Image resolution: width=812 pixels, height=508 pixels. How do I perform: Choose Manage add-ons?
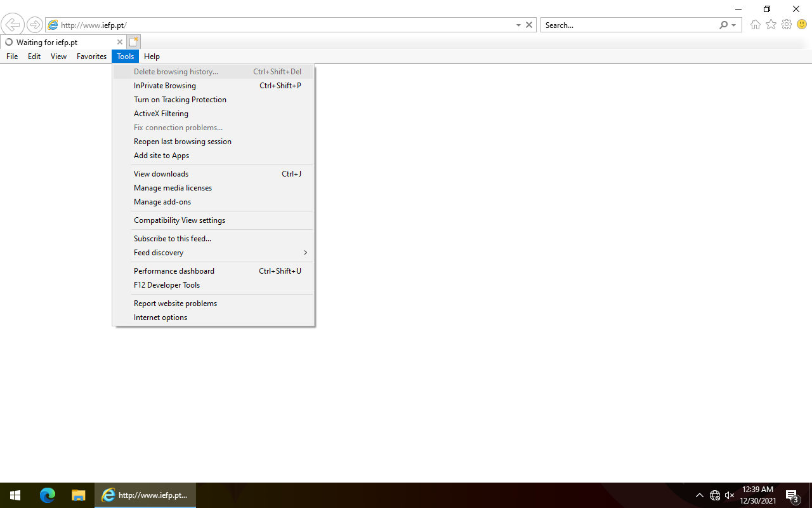[x=162, y=202]
